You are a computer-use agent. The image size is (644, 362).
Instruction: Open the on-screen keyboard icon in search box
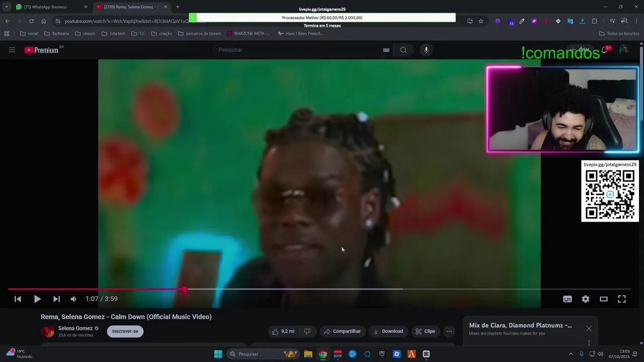point(386,50)
